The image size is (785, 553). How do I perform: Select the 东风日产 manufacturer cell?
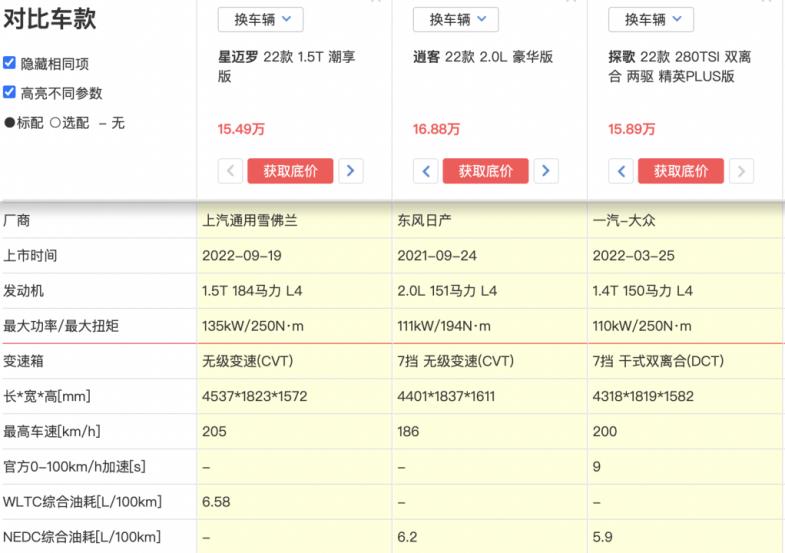coord(425,220)
